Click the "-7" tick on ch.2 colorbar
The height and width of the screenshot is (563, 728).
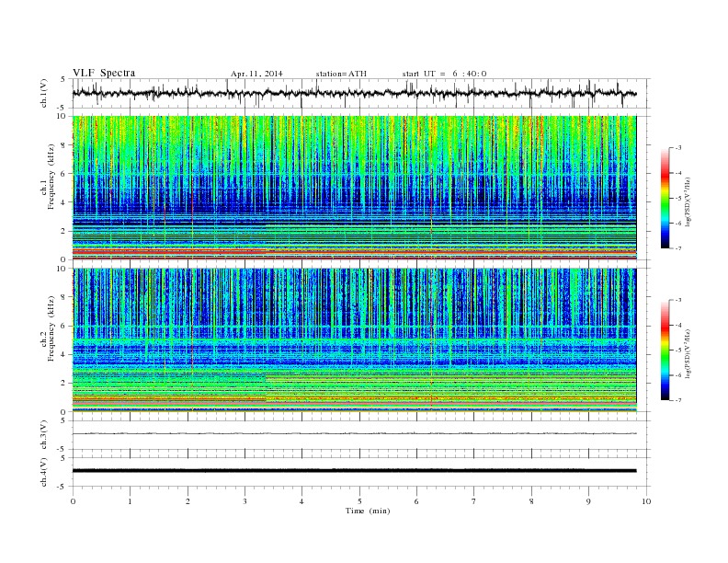[x=678, y=400]
